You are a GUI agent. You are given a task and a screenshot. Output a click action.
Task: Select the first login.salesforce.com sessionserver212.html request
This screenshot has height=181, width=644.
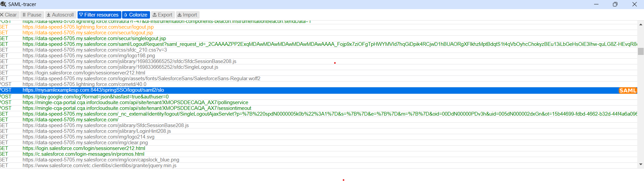[x=319, y=73]
